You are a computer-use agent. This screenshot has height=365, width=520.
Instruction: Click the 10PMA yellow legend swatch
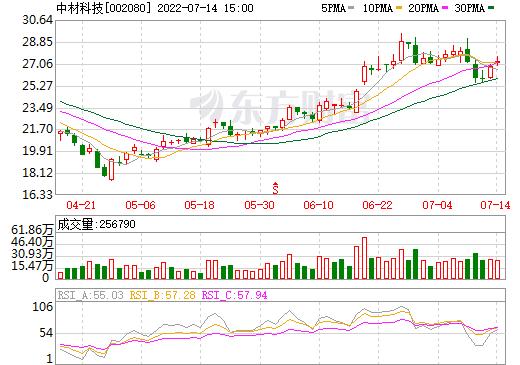[399, 8]
